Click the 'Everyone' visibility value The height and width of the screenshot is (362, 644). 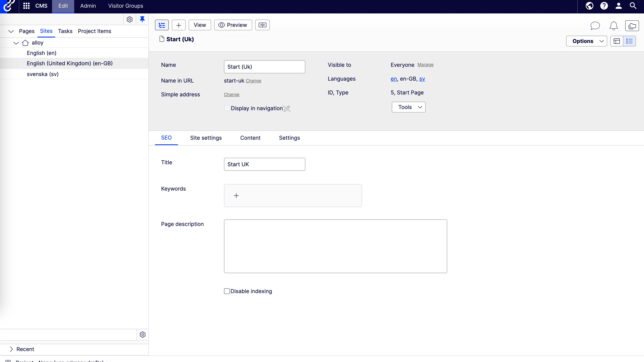click(x=403, y=65)
